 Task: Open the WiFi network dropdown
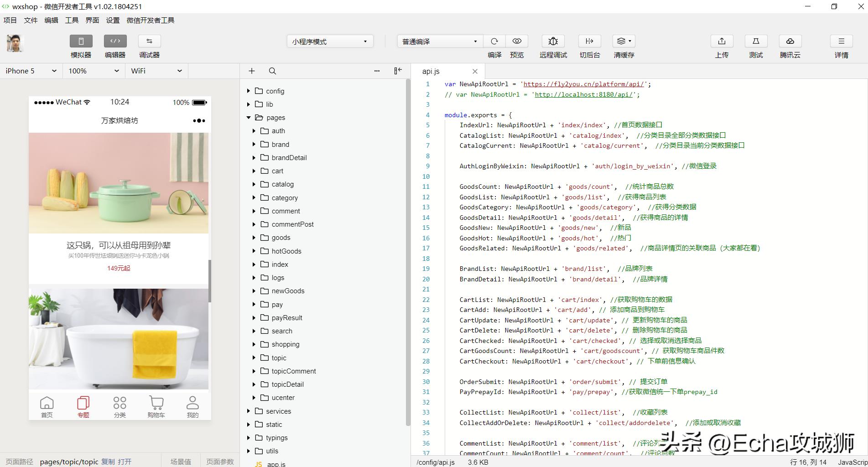pyautogui.click(x=156, y=71)
